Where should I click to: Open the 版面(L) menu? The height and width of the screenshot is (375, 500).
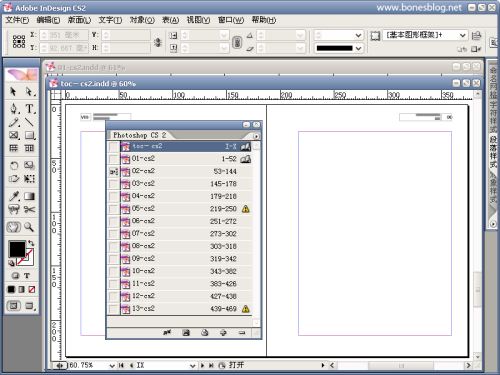(x=79, y=20)
